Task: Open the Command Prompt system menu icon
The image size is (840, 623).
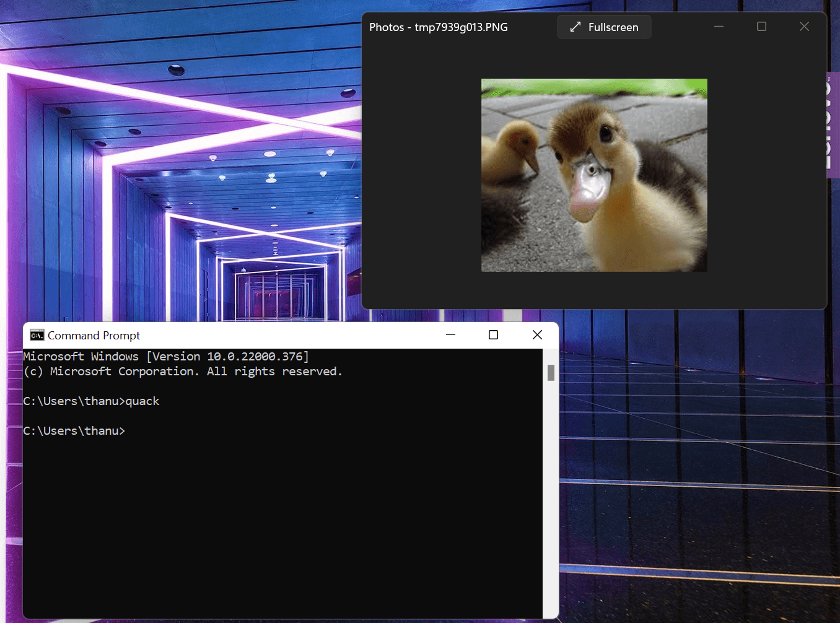Action: coord(37,335)
